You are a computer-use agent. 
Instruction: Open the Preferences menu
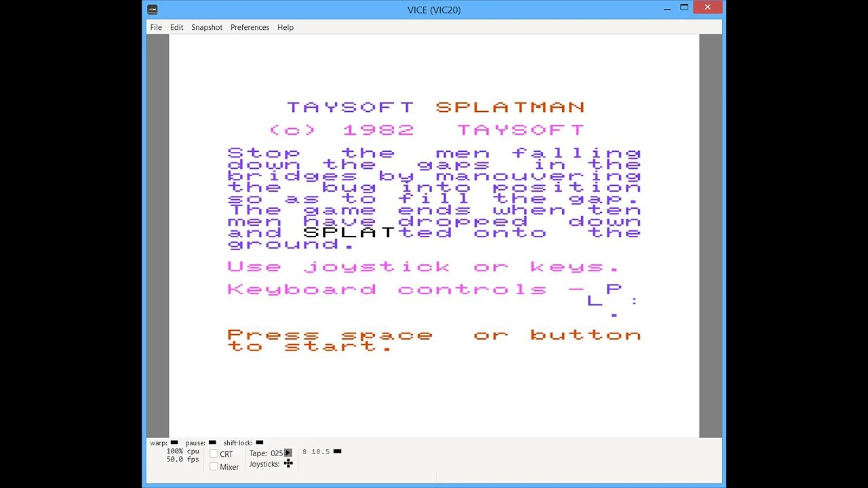pos(250,27)
